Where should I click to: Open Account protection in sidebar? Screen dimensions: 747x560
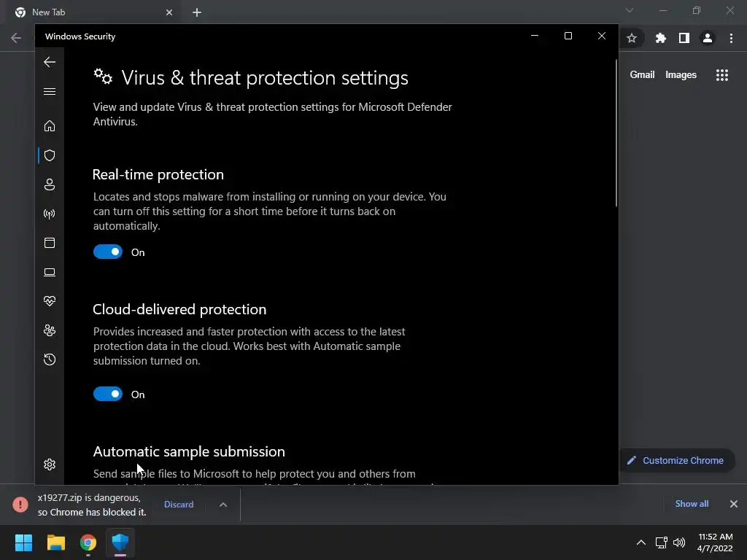point(50,184)
